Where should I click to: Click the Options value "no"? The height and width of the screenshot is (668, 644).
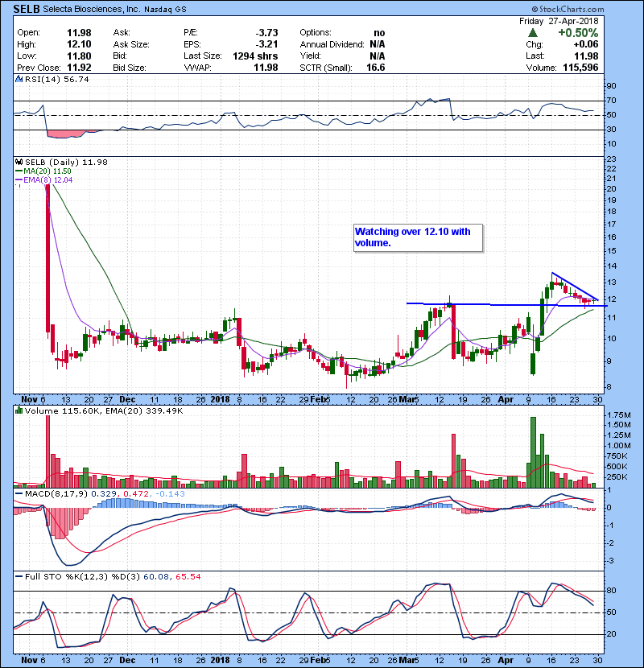pyautogui.click(x=379, y=33)
